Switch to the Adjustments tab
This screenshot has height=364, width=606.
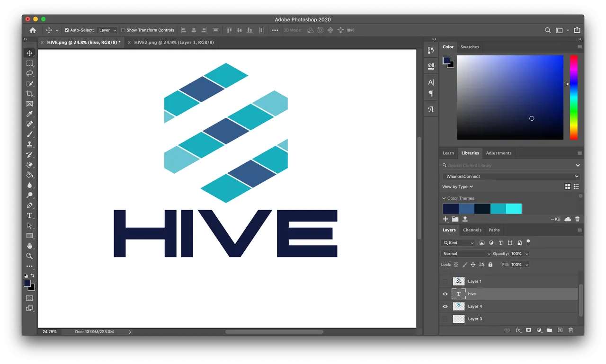499,153
